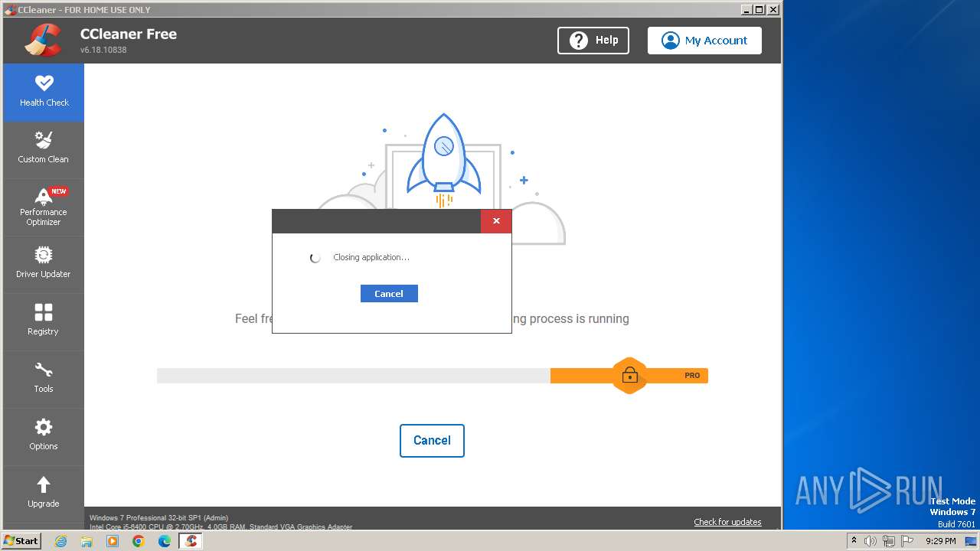Click the Closing application... message
The height and width of the screenshot is (551, 980).
(x=371, y=257)
